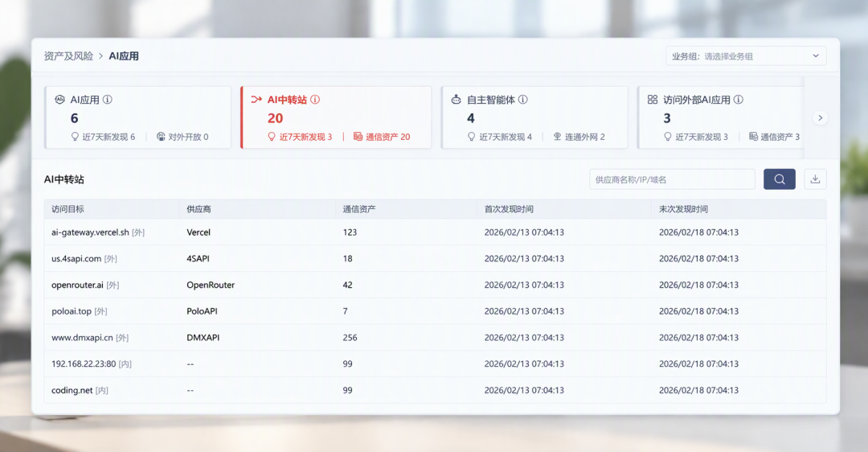Open info tooltip beside AI应用 card title

(x=108, y=100)
